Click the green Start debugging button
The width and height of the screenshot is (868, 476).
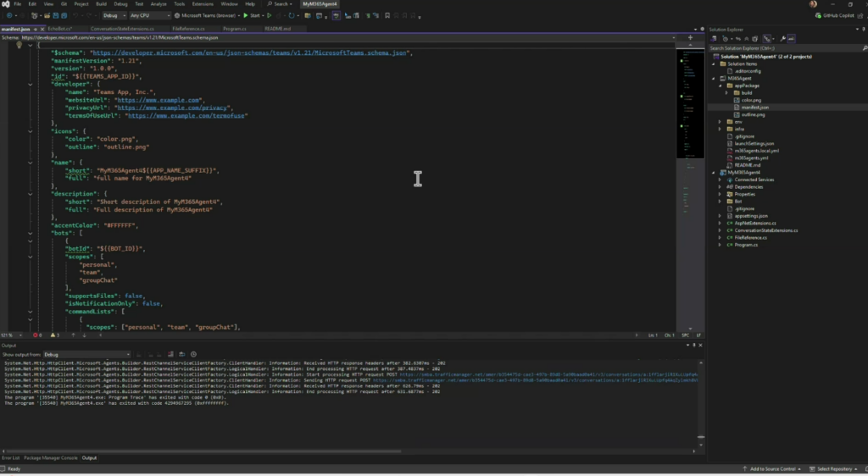tap(253, 15)
